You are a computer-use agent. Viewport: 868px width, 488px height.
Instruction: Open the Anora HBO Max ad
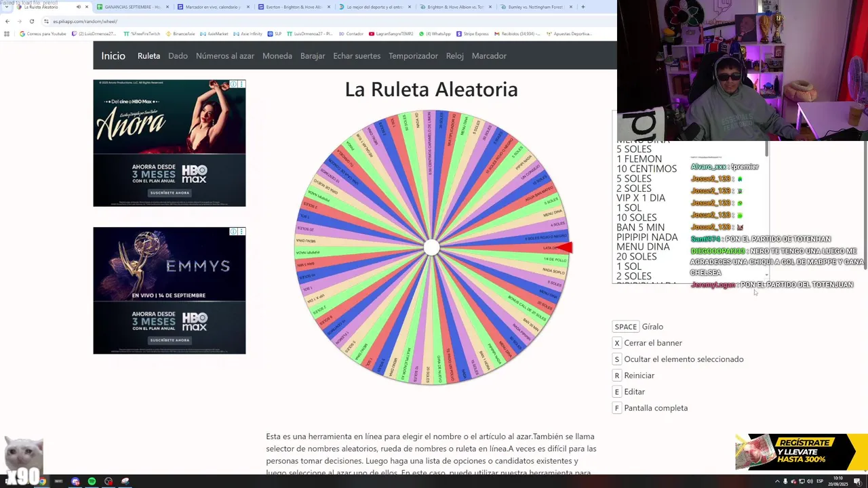coord(170,143)
